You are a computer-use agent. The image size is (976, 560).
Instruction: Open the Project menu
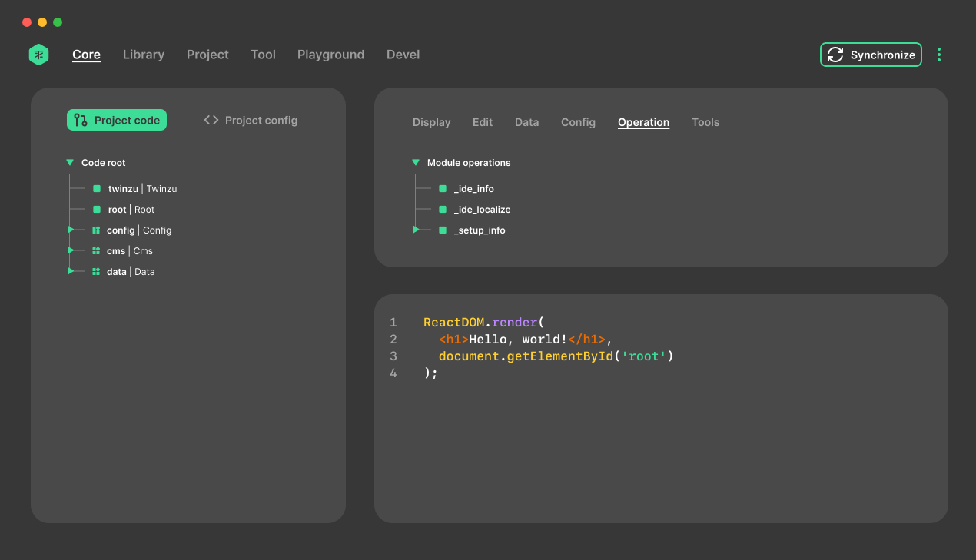207,55
